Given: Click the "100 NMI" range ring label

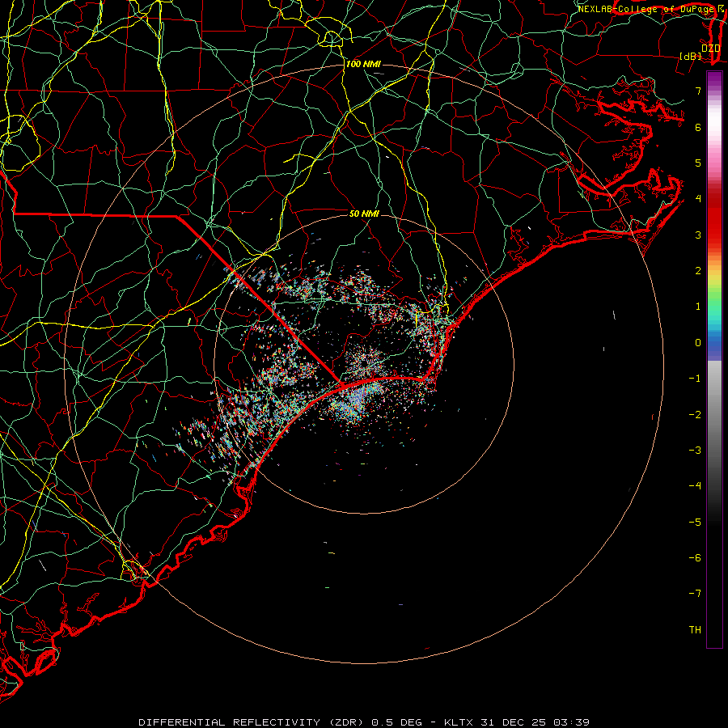Looking at the screenshot, I should [363, 64].
